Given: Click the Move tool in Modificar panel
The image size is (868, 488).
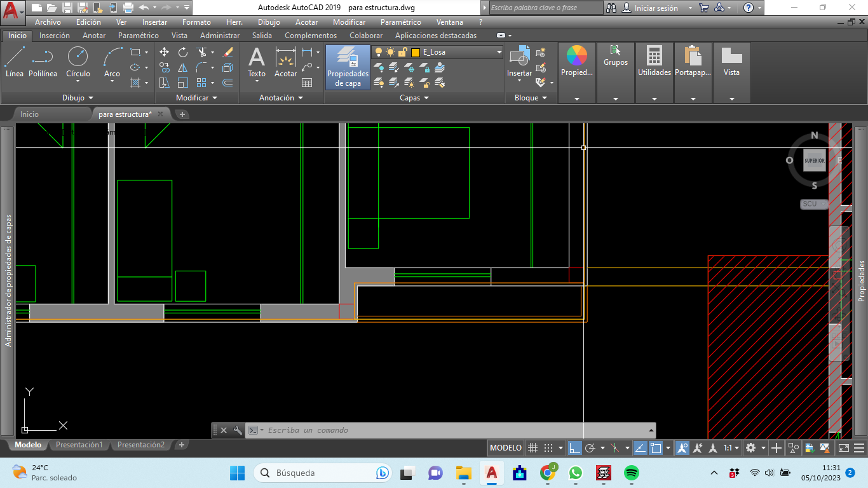Looking at the screenshot, I should 164,52.
